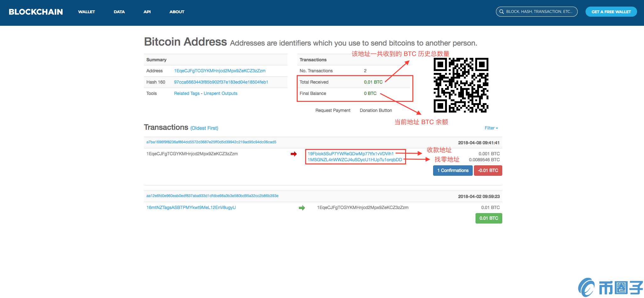Click the Bitcoin Address page heading
Viewport: 644px width, 298px height.
coord(185,42)
